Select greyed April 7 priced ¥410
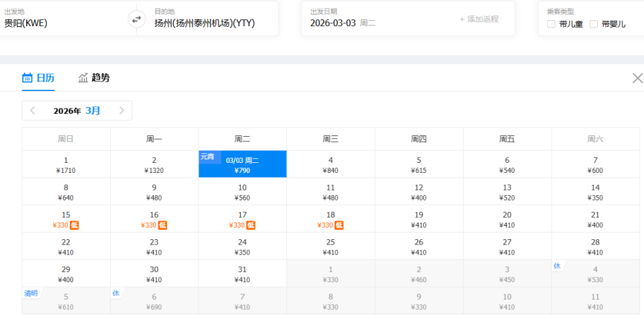The width and height of the screenshot is (644, 319). tap(243, 301)
